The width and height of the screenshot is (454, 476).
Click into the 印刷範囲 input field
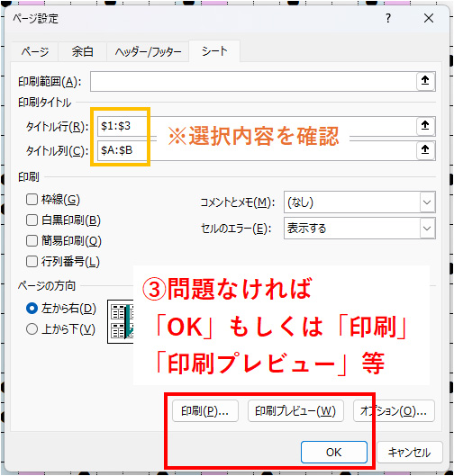coord(253,81)
